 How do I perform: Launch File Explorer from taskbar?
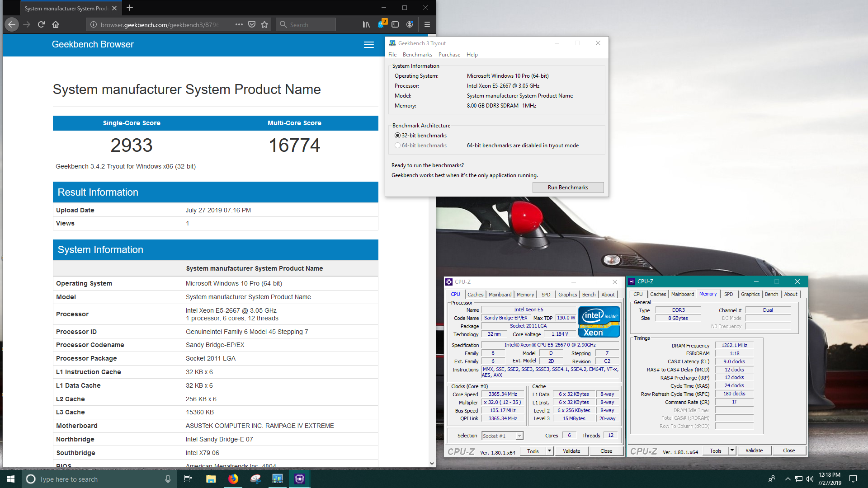coord(211,479)
